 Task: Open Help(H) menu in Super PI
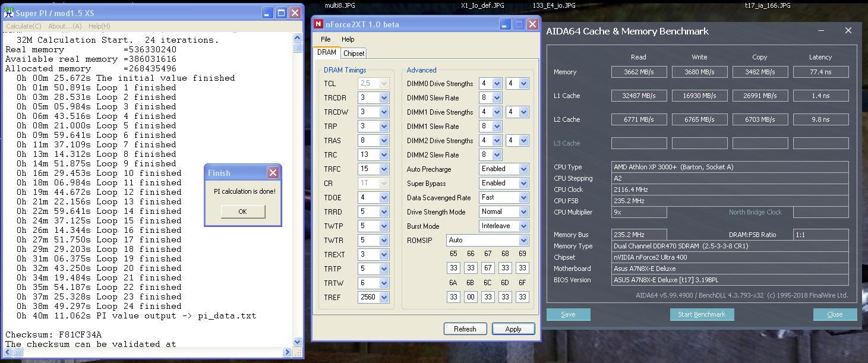(x=99, y=26)
